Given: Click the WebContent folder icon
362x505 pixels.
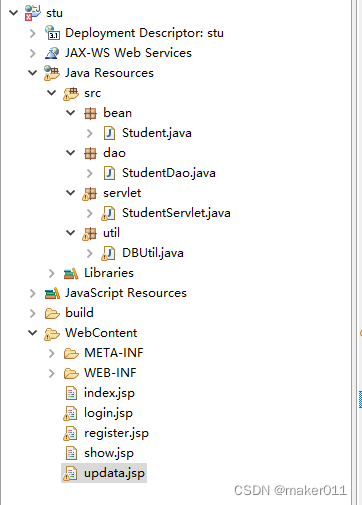Looking at the screenshot, I should pos(52,334).
